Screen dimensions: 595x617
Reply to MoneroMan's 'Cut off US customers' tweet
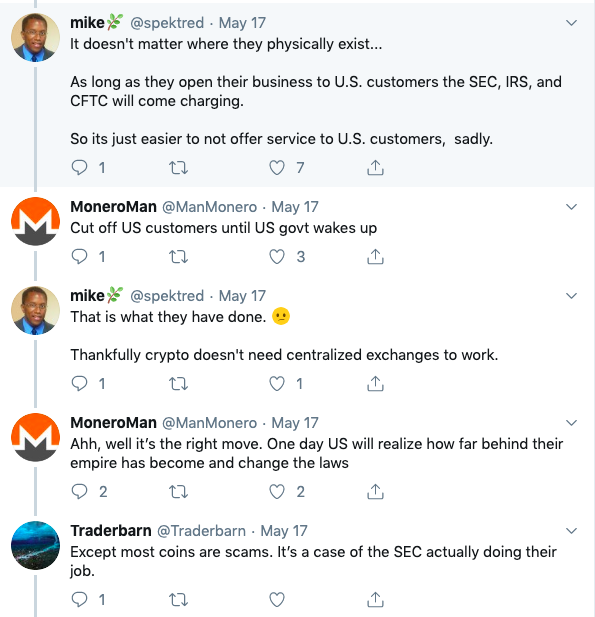click(79, 257)
